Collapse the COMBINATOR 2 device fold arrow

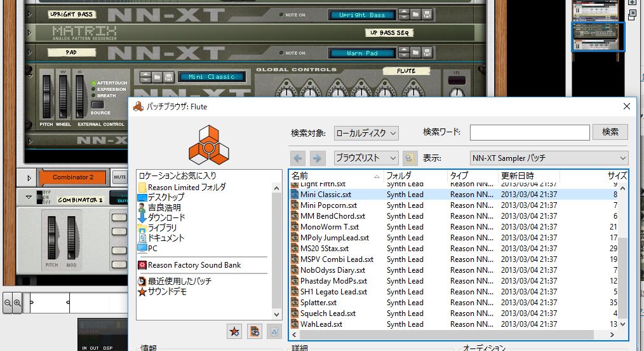click(x=29, y=197)
